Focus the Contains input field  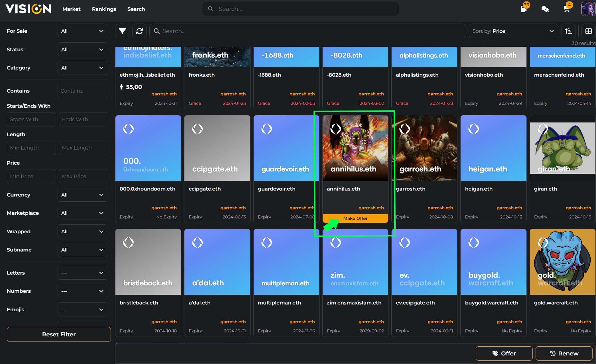point(83,91)
